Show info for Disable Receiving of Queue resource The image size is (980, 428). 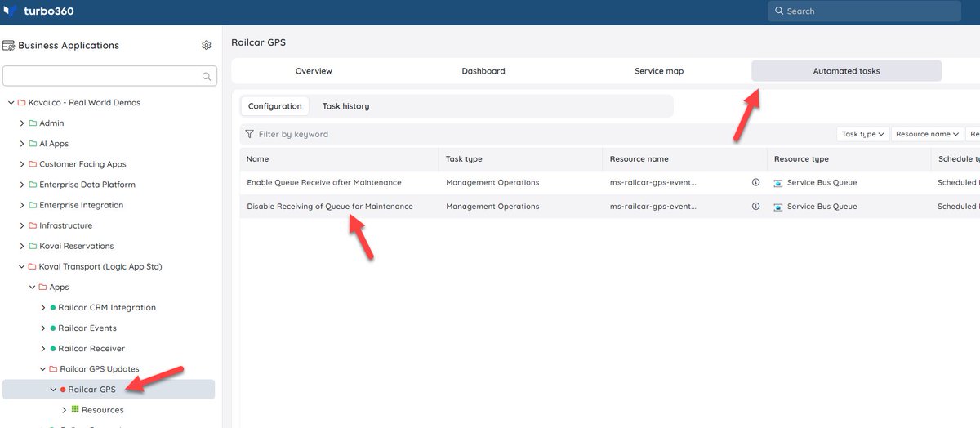[x=755, y=207]
